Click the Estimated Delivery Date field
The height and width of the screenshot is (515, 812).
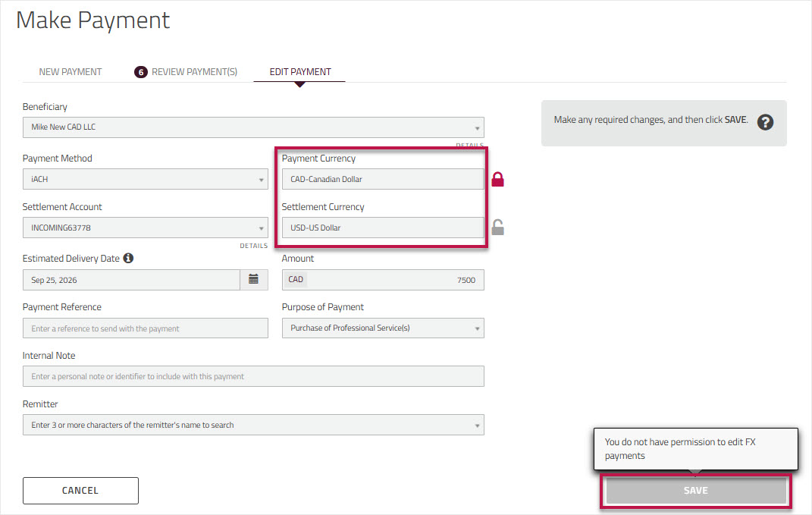coord(131,280)
